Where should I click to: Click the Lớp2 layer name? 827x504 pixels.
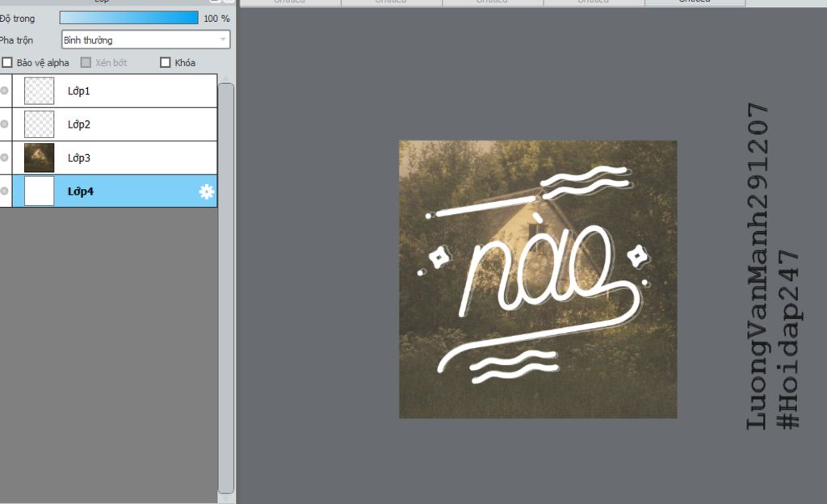[x=78, y=124]
